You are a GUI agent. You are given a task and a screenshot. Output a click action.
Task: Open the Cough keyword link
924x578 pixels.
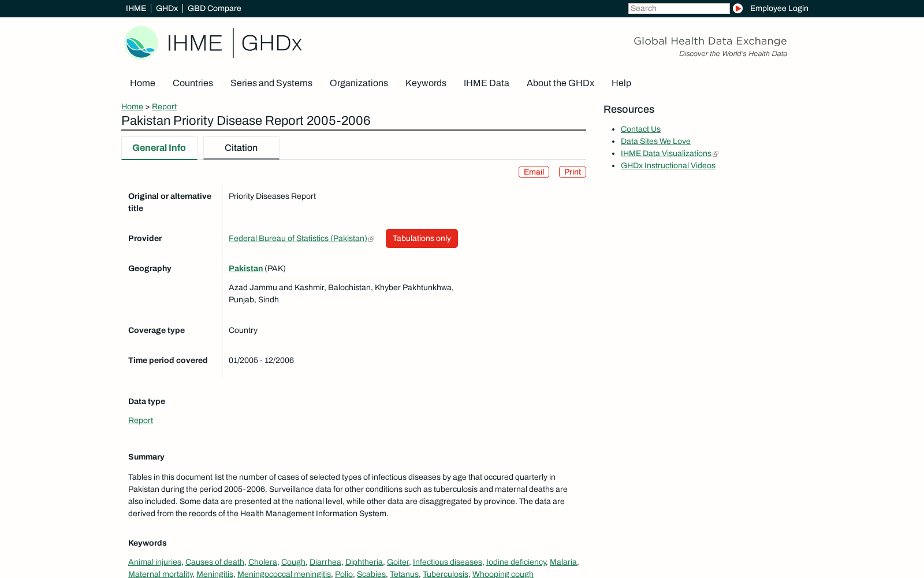point(293,562)
